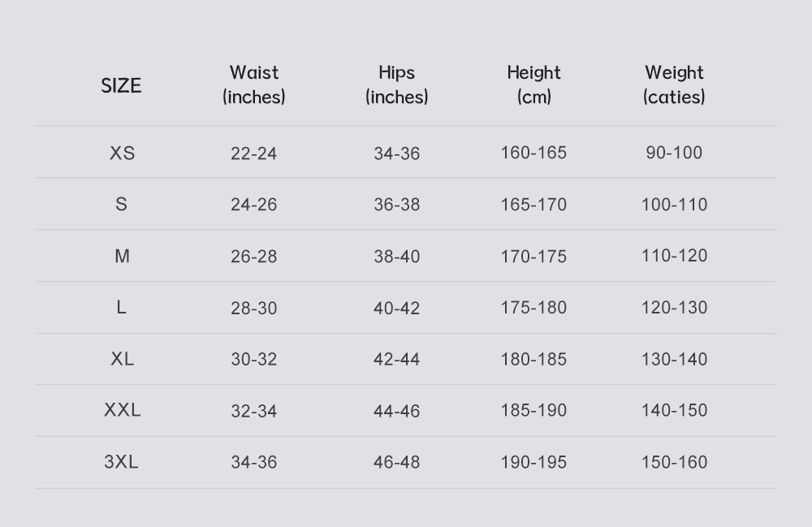This screenshot has width=812, height=527.
Task: Click the Hips (inches) header
Action: (x=397, y=84)
